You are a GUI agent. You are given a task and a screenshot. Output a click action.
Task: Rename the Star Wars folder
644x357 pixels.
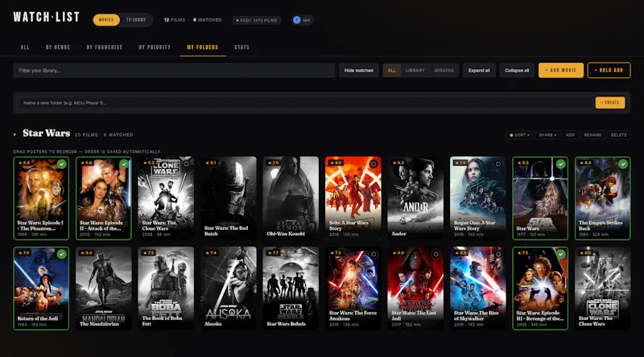(x=592, y=135)
